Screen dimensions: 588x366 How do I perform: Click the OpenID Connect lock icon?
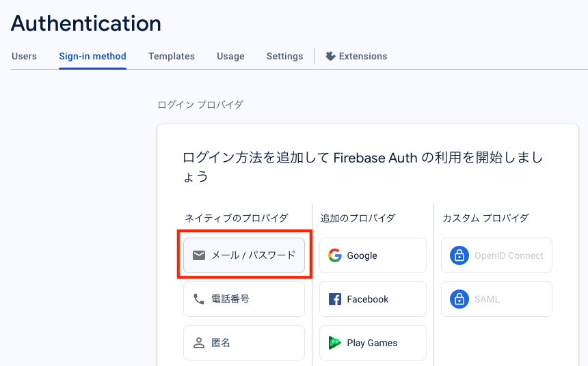458,255
